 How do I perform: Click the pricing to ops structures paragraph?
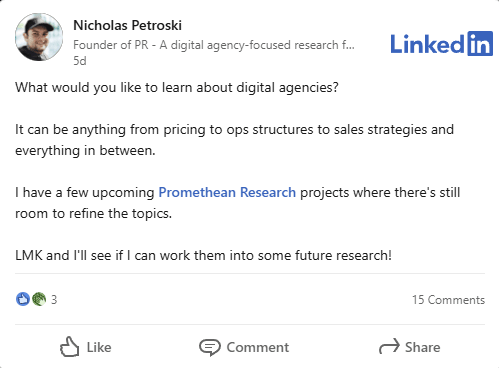pyautogui.click(x=234, y=140)
